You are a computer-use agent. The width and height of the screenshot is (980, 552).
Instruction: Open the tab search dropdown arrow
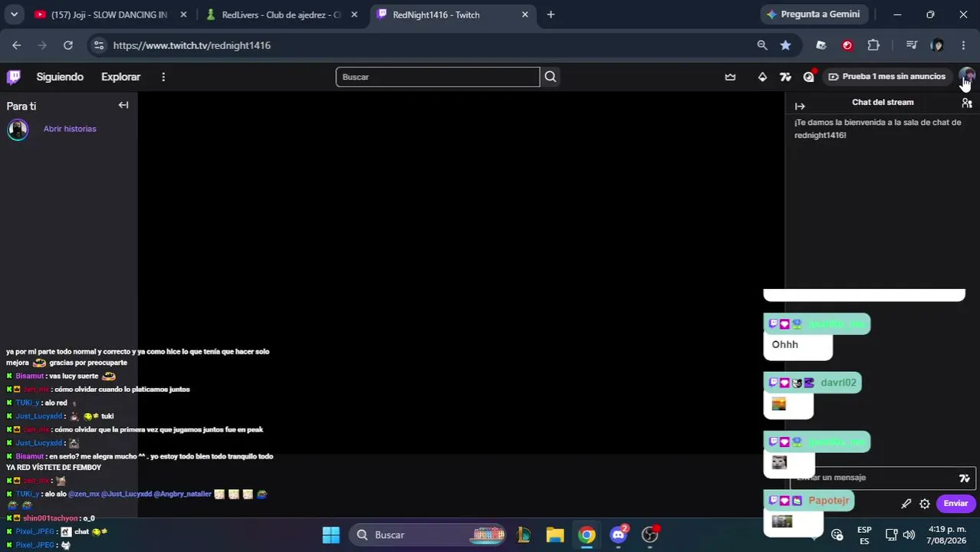coord(14,15)
